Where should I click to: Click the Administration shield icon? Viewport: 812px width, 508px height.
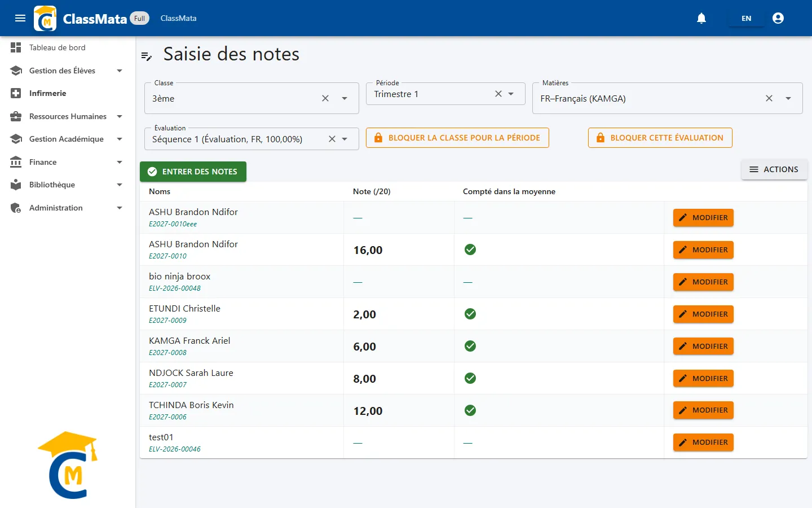[x=16, y=208]
